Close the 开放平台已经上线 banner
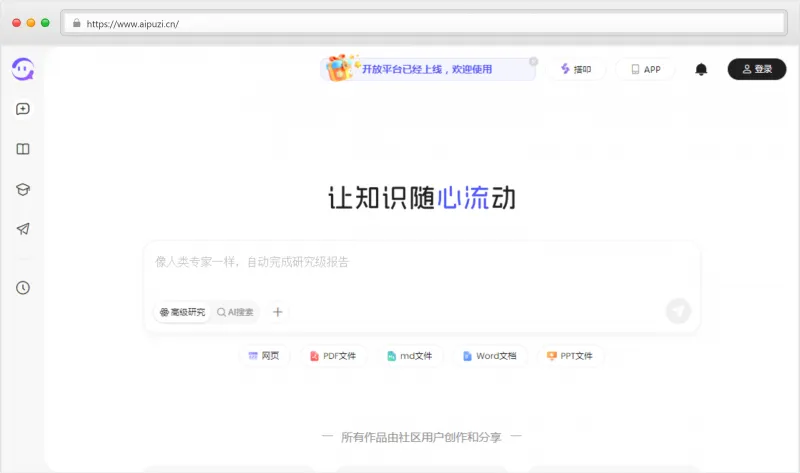 (533, 61)
